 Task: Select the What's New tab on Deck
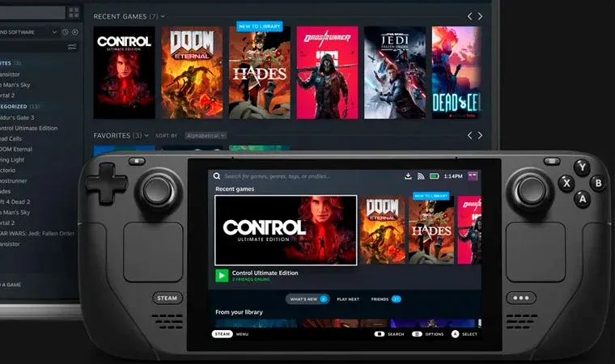(x=307, y=299)
